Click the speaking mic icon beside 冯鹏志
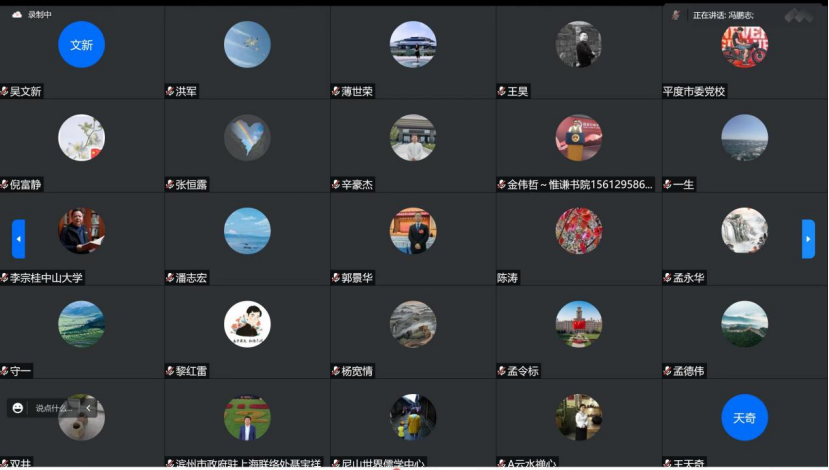 tap(676, 15)
